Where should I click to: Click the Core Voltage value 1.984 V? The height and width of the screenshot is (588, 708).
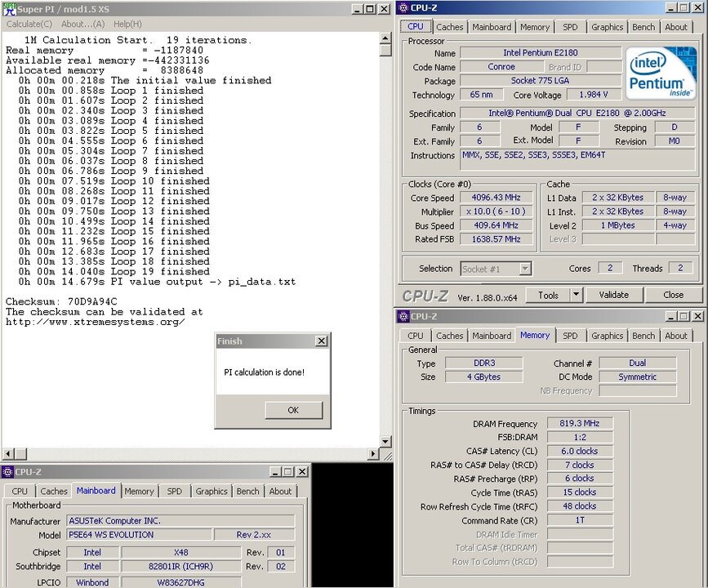click(594, 95)
